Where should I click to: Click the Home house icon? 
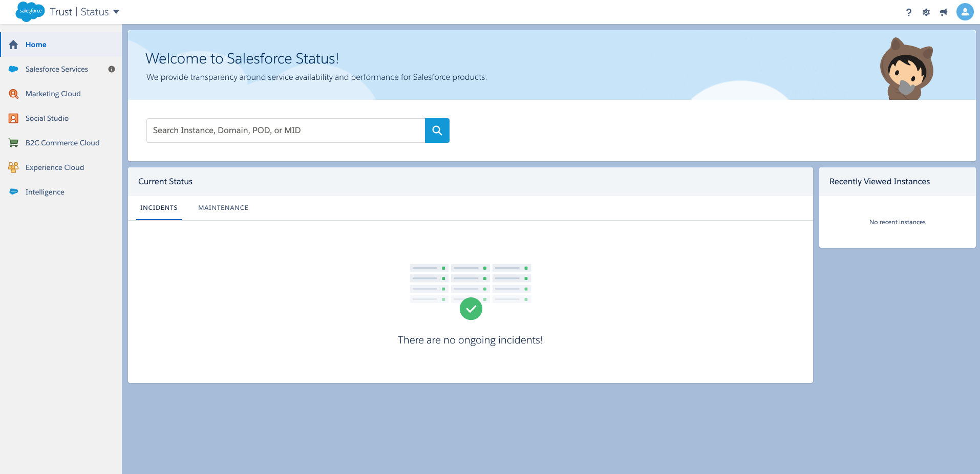point(13,45)
